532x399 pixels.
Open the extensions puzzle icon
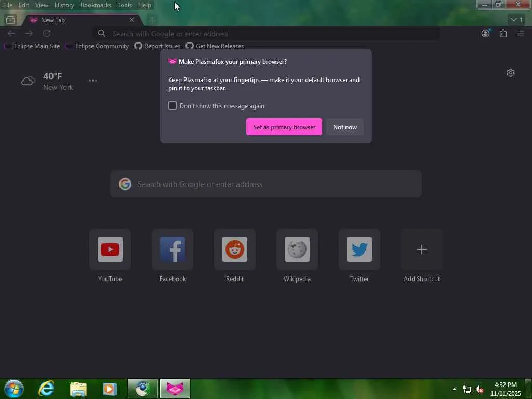point(503,33)
